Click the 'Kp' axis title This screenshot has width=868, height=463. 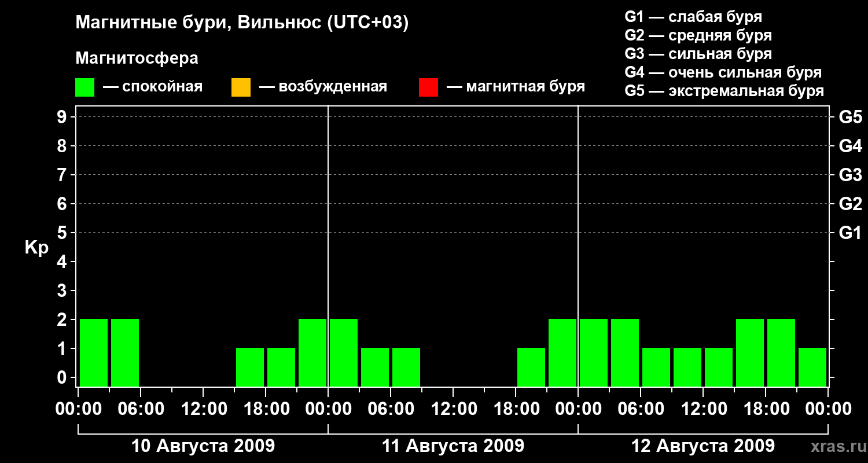click(36, 248)
